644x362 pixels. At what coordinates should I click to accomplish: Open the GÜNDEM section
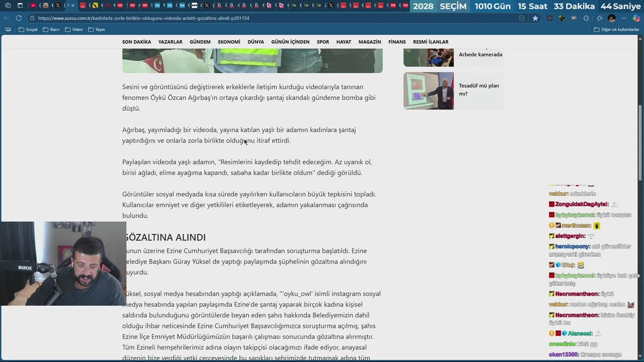coord(200,42)
